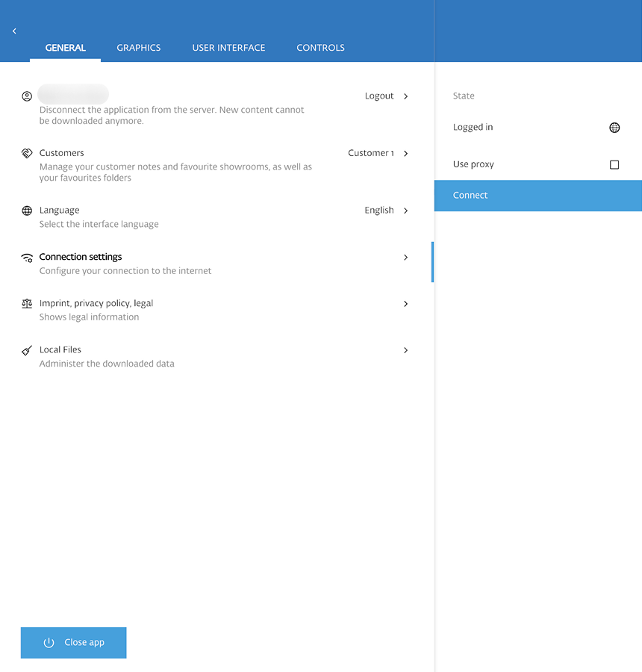Click the Close app button
Viewport: 642px width, 672px height.
click(74, 643)
